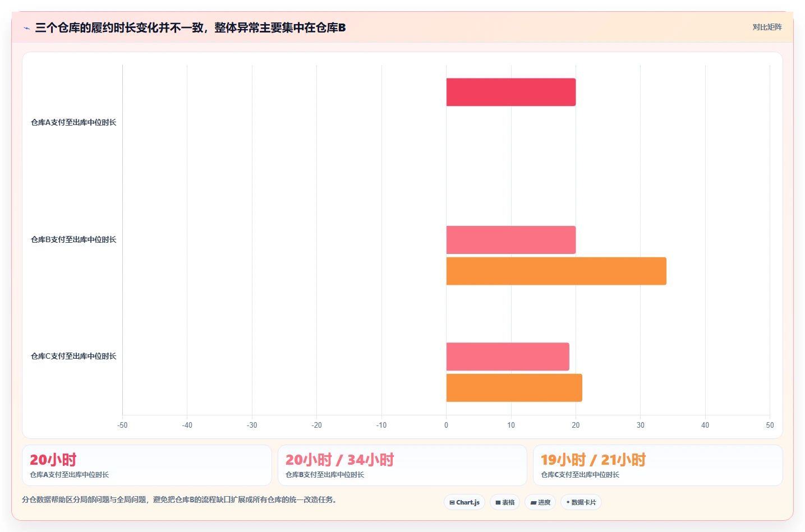This screenshot has width=805, height=532.
Task: Click the 仓库B card caption text
Action: click(325, 475)
